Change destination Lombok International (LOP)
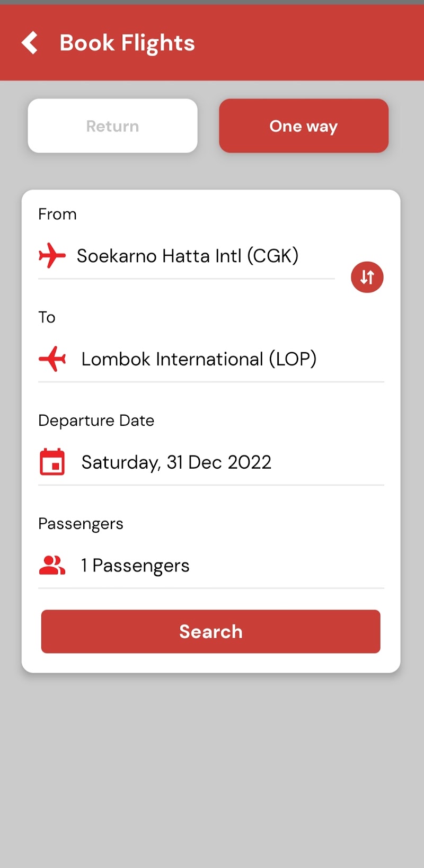The height and width of the screenshot is (868, 424). [199, 359]
